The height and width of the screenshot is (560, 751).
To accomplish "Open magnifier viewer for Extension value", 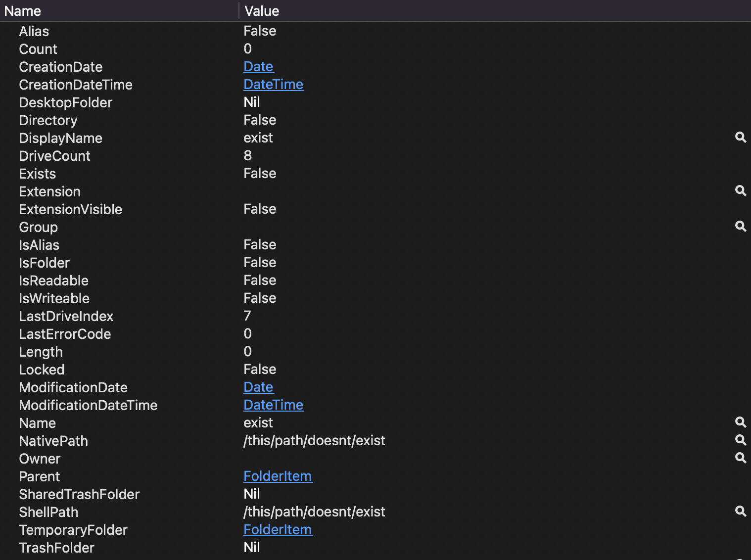I will (x=740, y=191).
